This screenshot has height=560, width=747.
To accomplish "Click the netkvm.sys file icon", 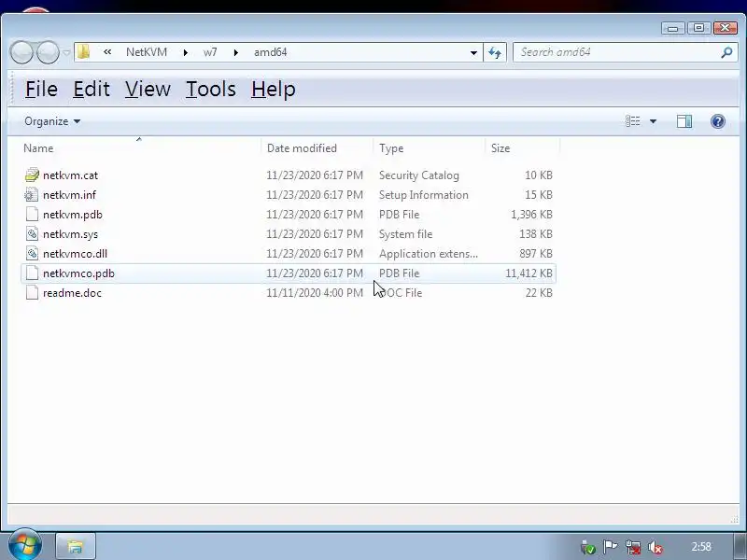I will coord(32,234).
